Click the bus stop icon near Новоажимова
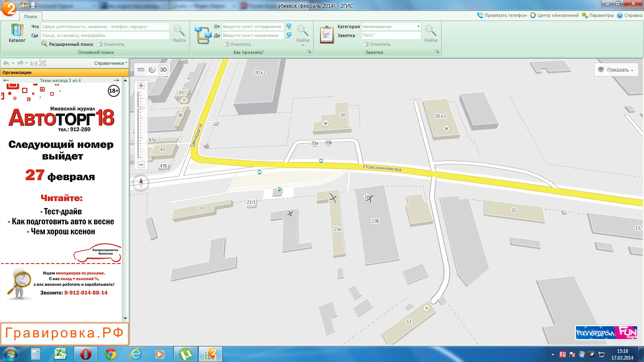Viewport: 644px width, 362px height. pos(321,161)
